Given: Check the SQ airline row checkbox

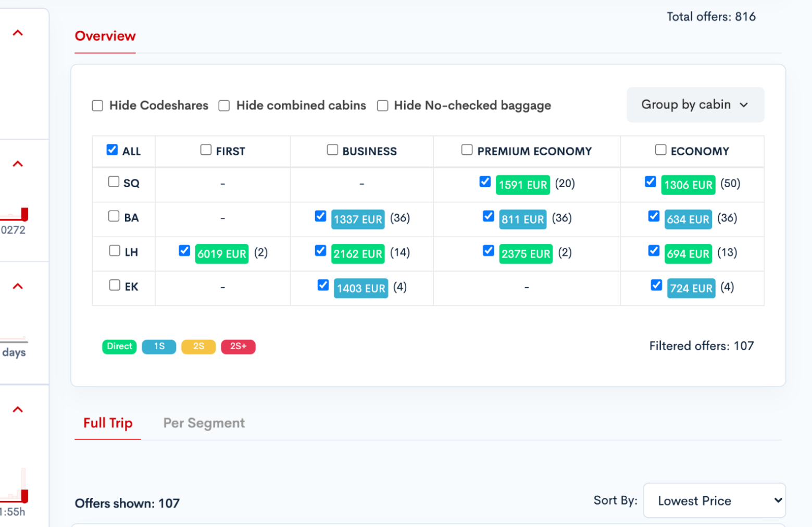Looking at the screenshot, I should [114, 181].
